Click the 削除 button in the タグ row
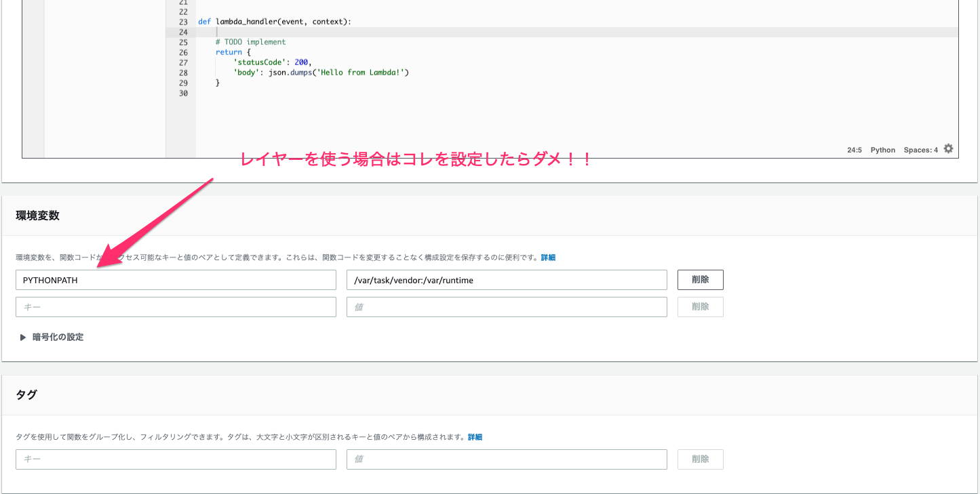 coord(700,459)
